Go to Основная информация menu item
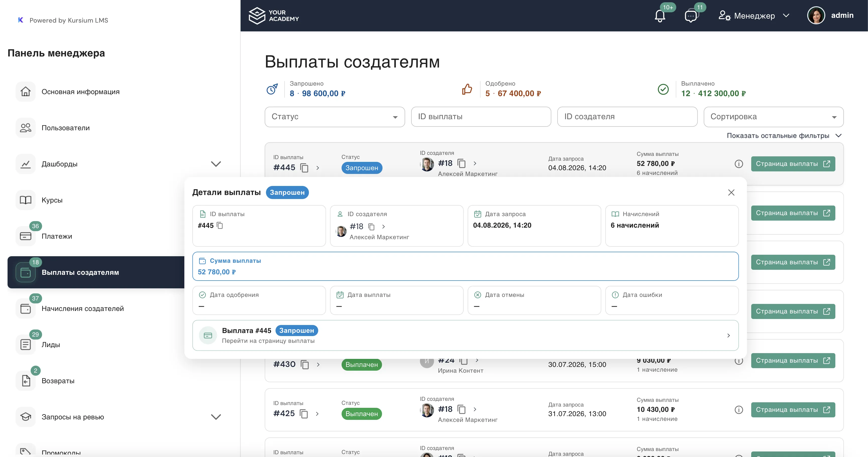This screenshot has height=457, width=868. click(x=120, y=92)
